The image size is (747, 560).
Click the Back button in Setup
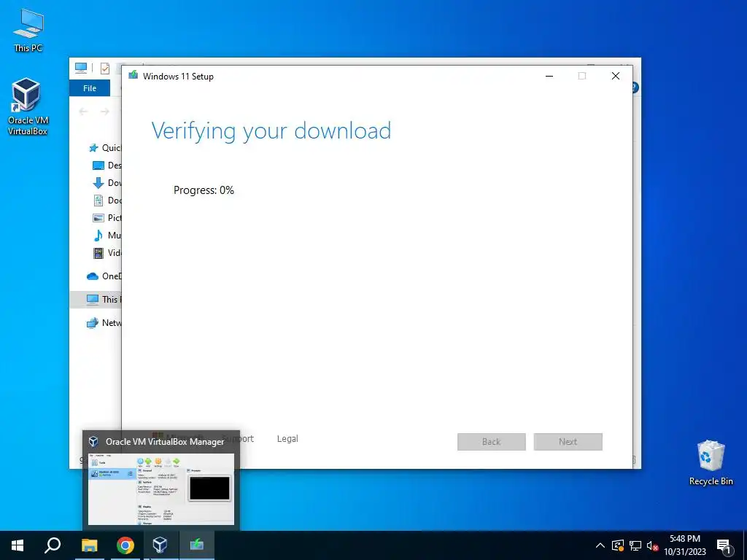pyautogui.click(x=491, y=442)
